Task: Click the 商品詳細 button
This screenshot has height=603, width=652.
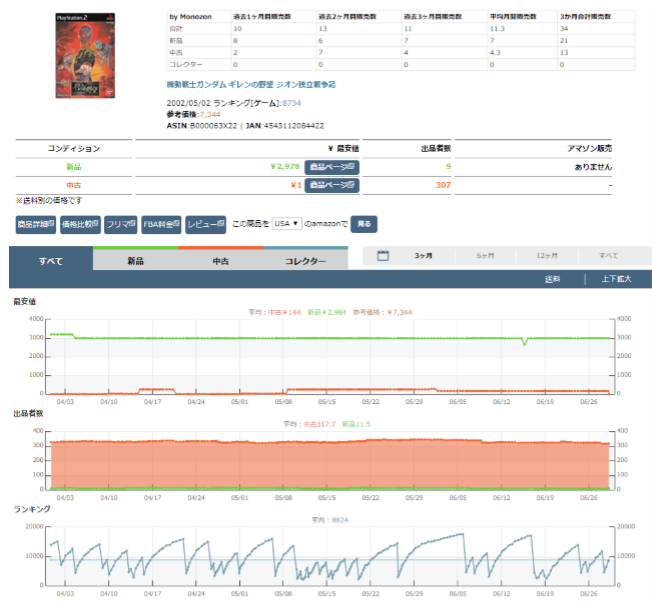Action: coord(36,225)
